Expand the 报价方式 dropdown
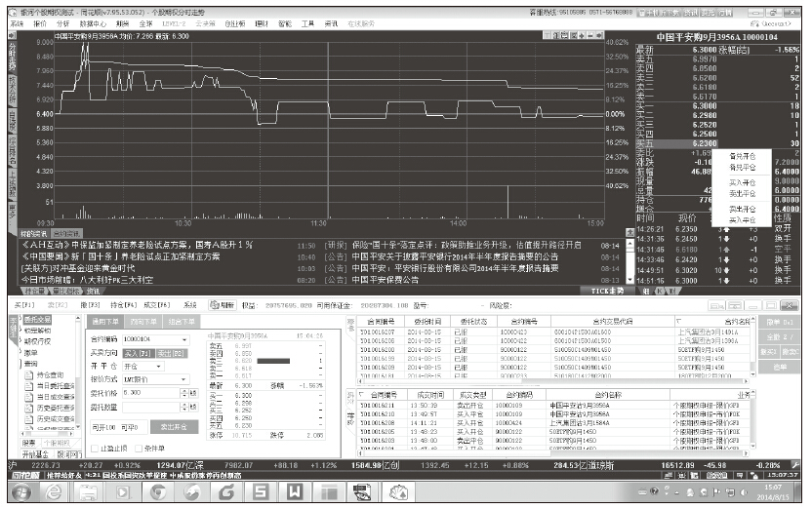The height and width of the screenshot is (509, 812). click(x=183, y=377)
